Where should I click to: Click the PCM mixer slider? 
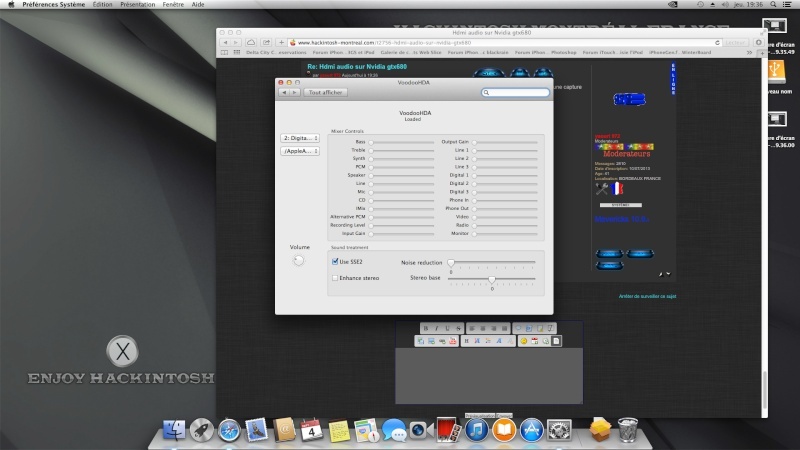pyautogui.click(x=402, y=167)
